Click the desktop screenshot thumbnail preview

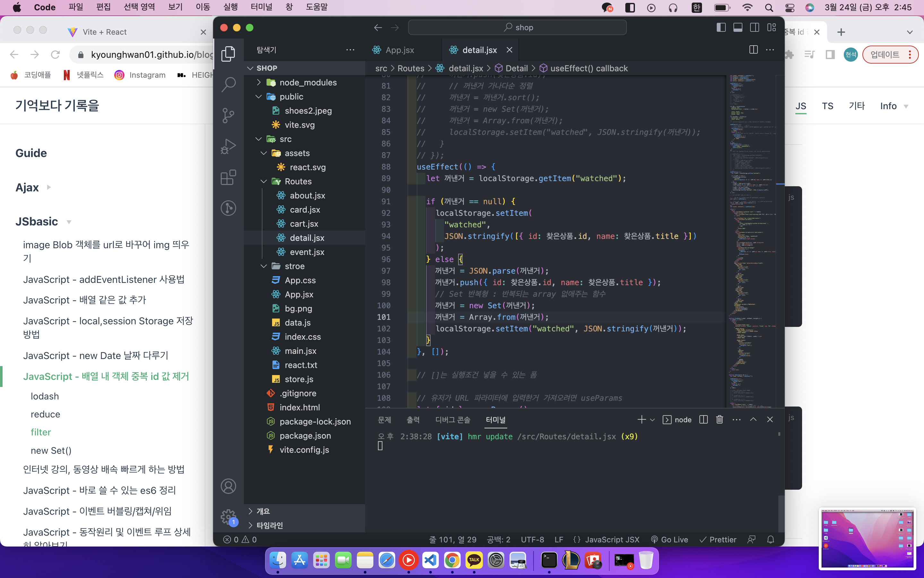pos(867,539)
